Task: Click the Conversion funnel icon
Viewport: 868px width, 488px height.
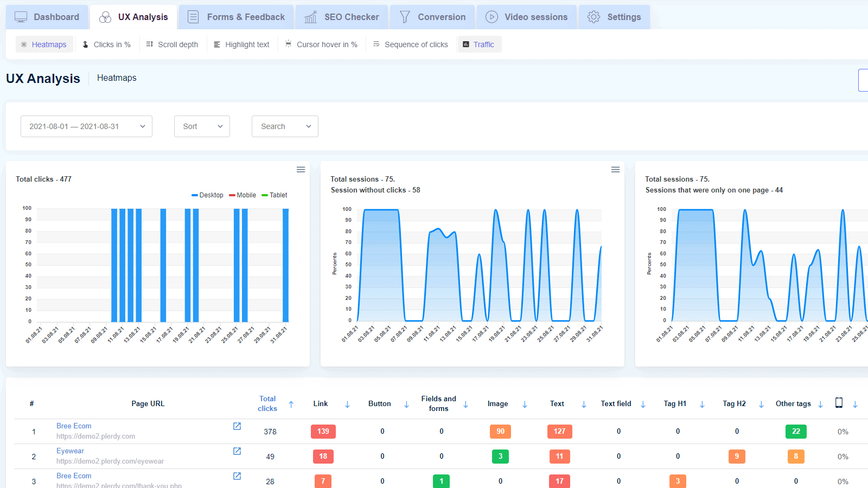Action: coord(405,17)
